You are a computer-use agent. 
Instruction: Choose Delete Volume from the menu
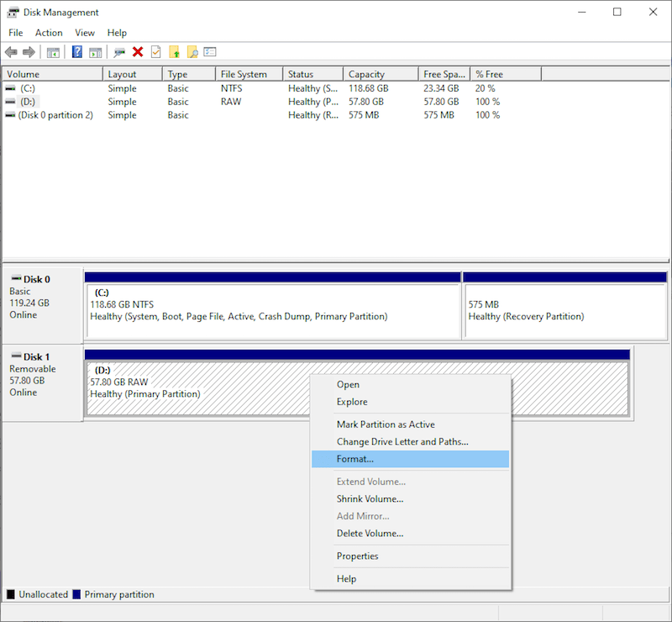[370, 533]
